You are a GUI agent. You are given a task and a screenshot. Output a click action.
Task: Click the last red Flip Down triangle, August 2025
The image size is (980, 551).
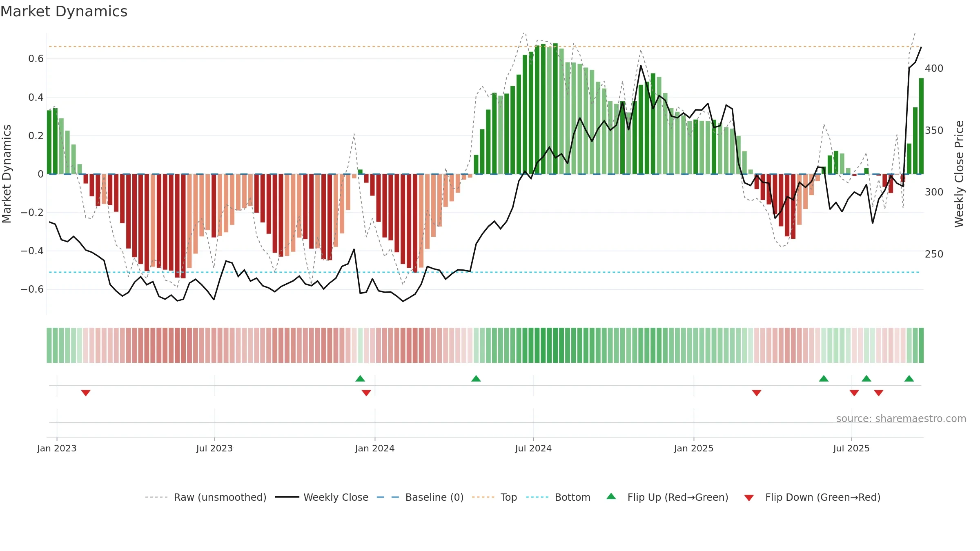click(879, 393)
